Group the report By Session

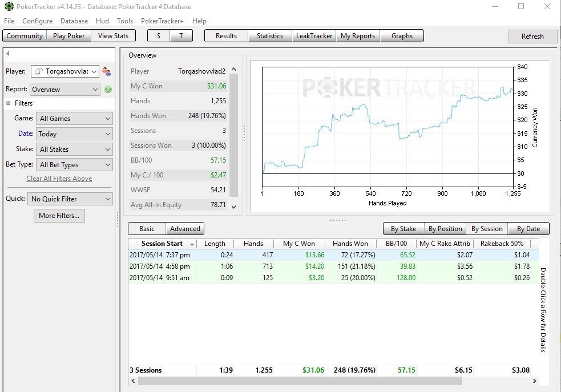click(x=487, y=229)
